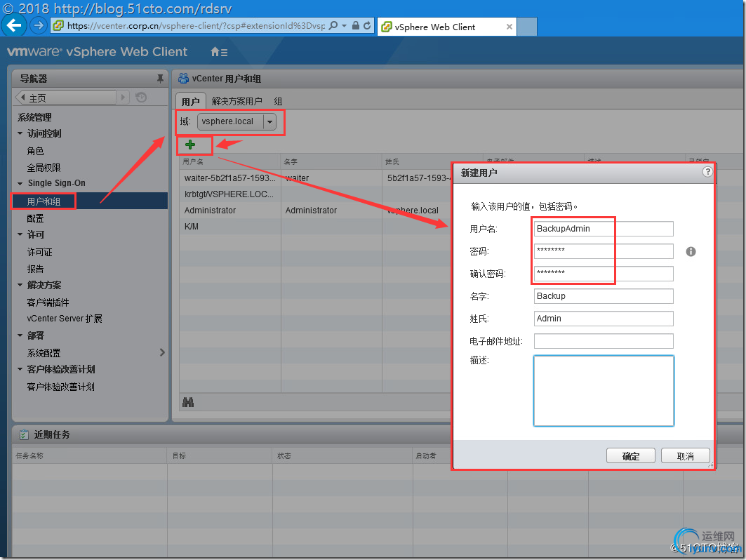
Task: Select 角色 in the navigator
Action: pos(36,151)
